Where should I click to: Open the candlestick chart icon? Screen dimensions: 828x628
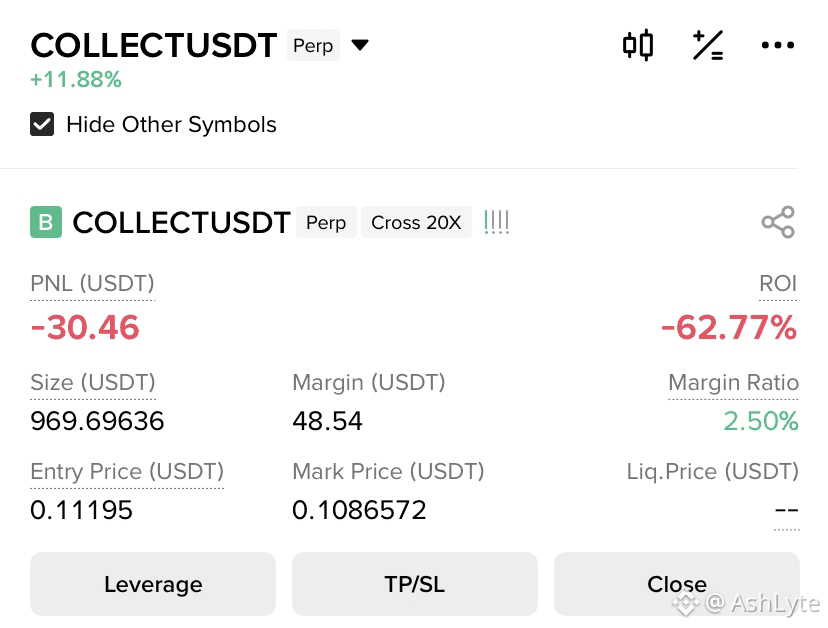(x=638, y=45)
